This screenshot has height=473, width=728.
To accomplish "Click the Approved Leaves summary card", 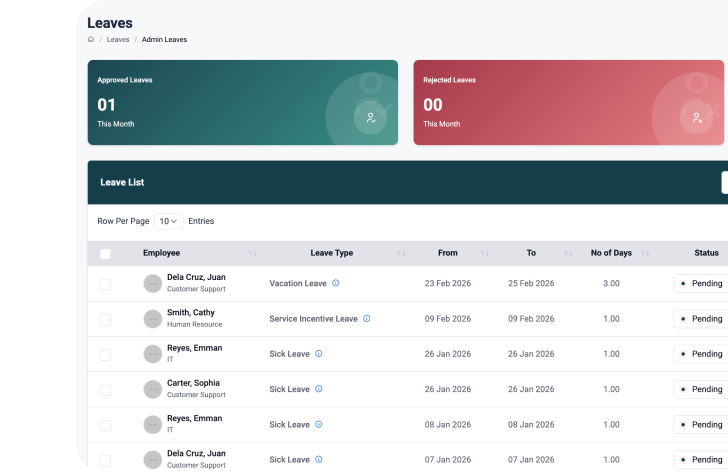I will click(x=242, y=103).
